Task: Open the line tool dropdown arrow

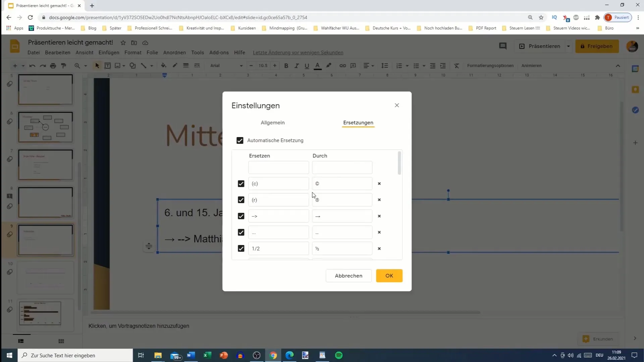Action: 152,66
